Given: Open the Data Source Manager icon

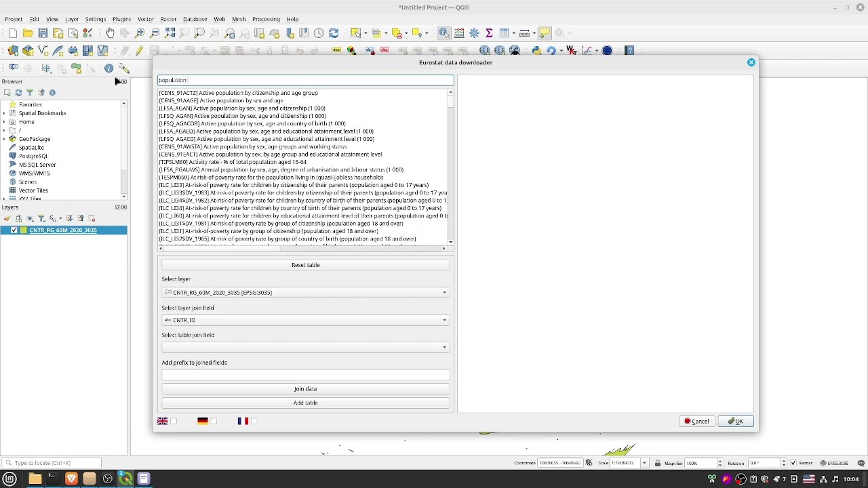Looking at the screenshot, I should click(x=13, y=50).
